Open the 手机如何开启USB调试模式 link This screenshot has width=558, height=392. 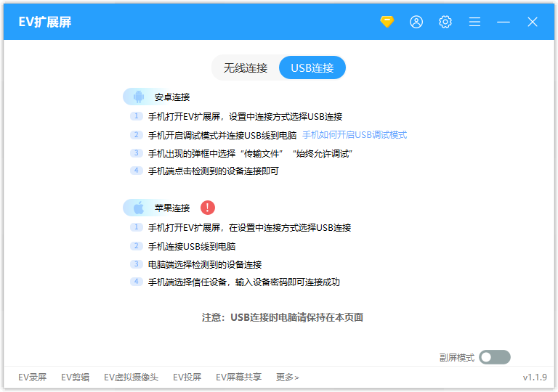coord(355,135)
